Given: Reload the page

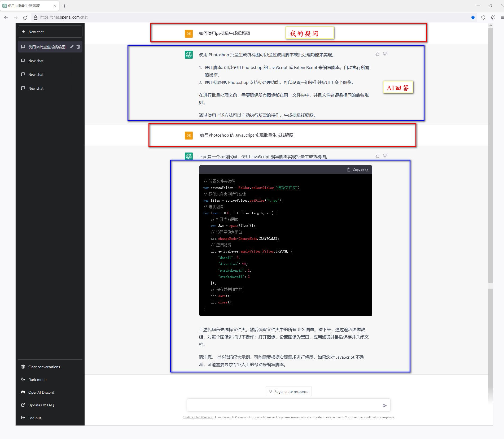Looking at the screenshot, I should 25,18.
